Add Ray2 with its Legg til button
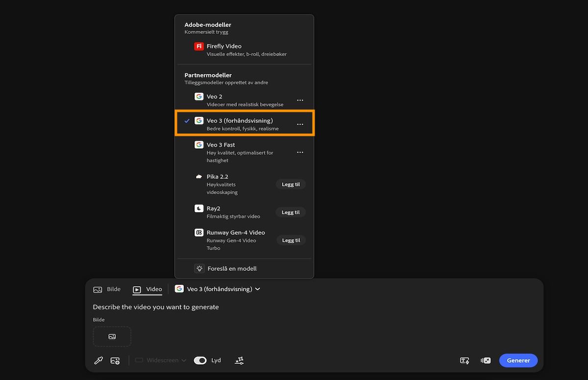 point(291,212)
